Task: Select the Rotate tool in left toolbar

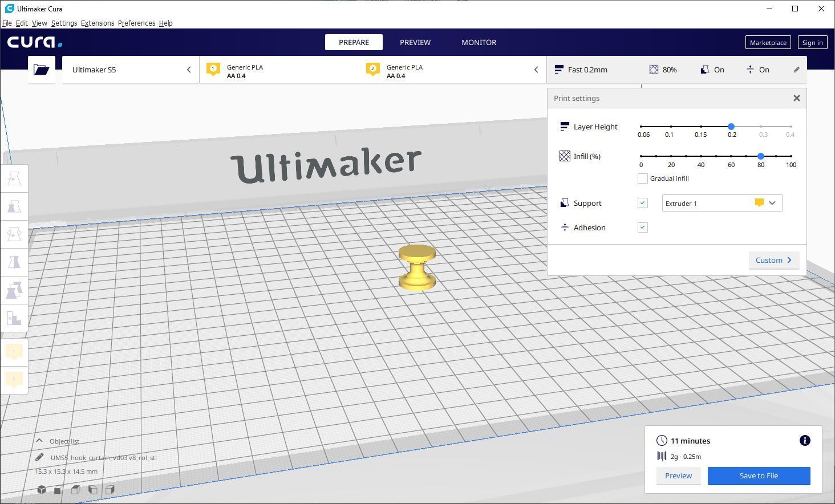Action: [x=14, y=234]
